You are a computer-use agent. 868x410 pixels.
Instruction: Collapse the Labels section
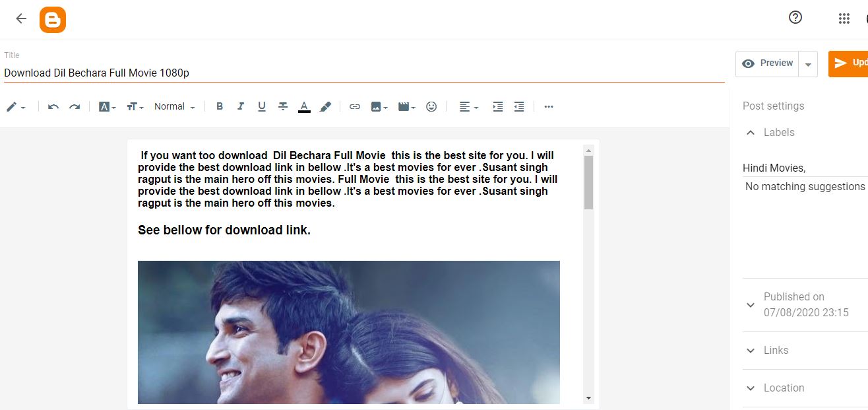pos(751,133)
